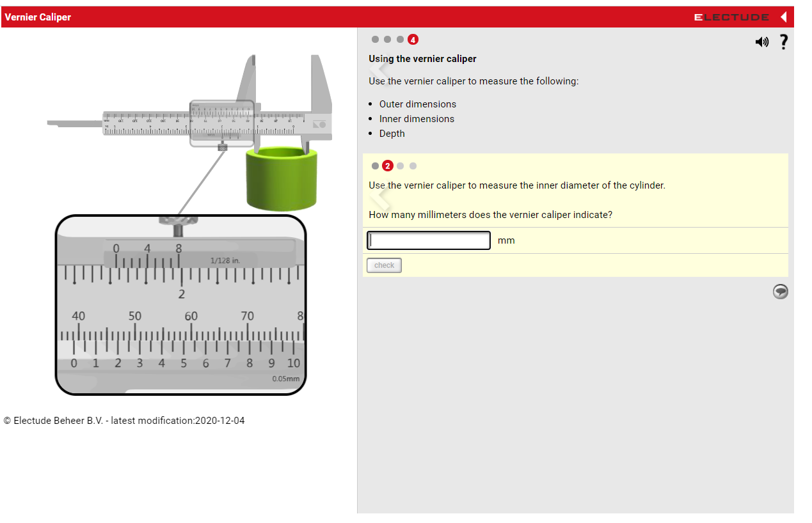Click the Electude Beheer copyright text

click(x=124, y=420)
